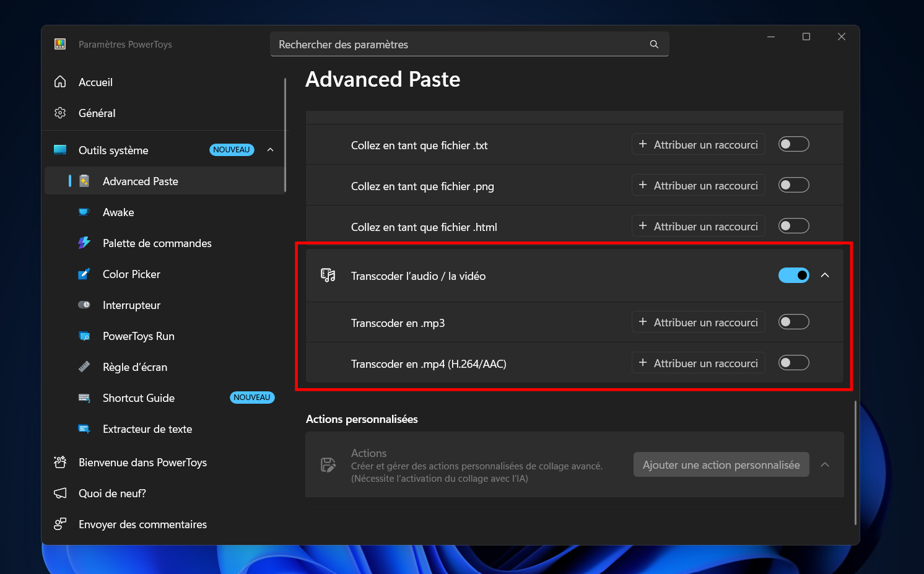
Task: Turn off Transcoder l'audio / la vidéo
Action: click(x=794, y=275)
